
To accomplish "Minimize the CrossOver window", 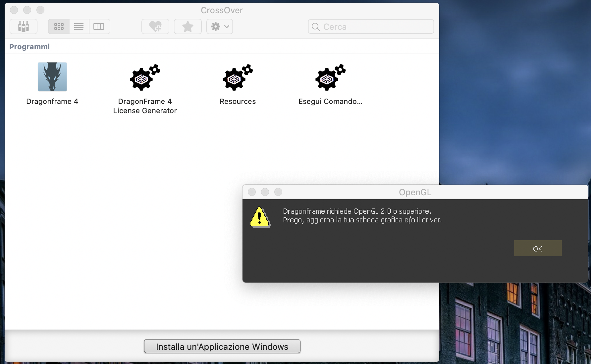I will click(x=27, y=10).
